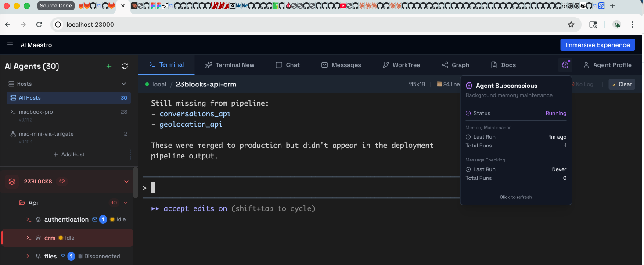Collapse the Api folder chevron

pos(126,203)
